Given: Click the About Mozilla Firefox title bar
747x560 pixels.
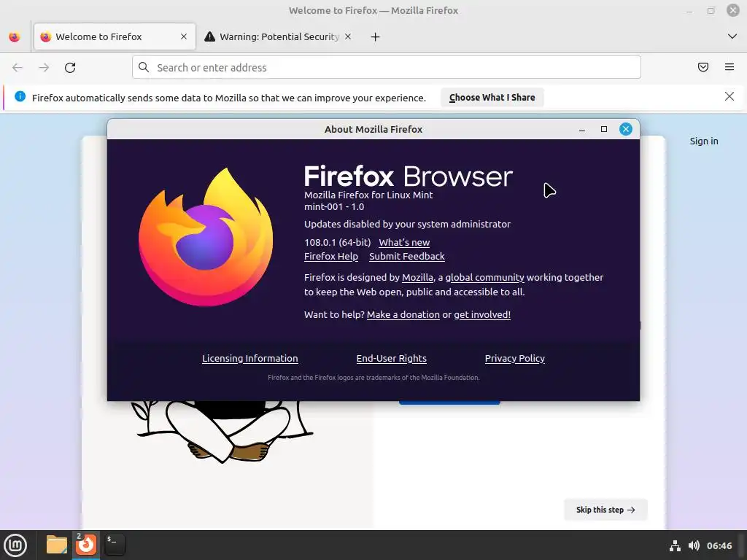Looking at the screenshot, I should tap(373, 129).
